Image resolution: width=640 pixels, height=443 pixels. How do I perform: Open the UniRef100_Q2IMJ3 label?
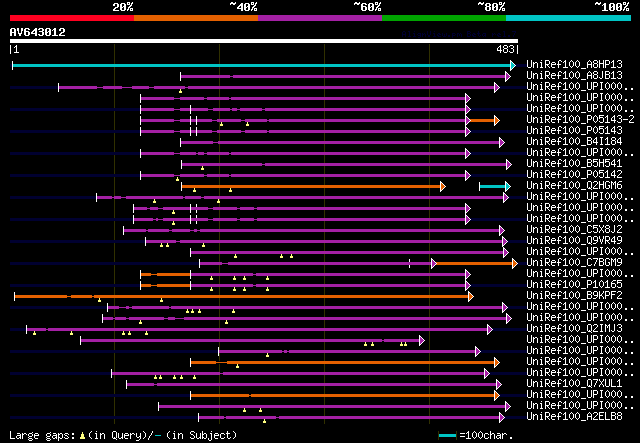574,328
